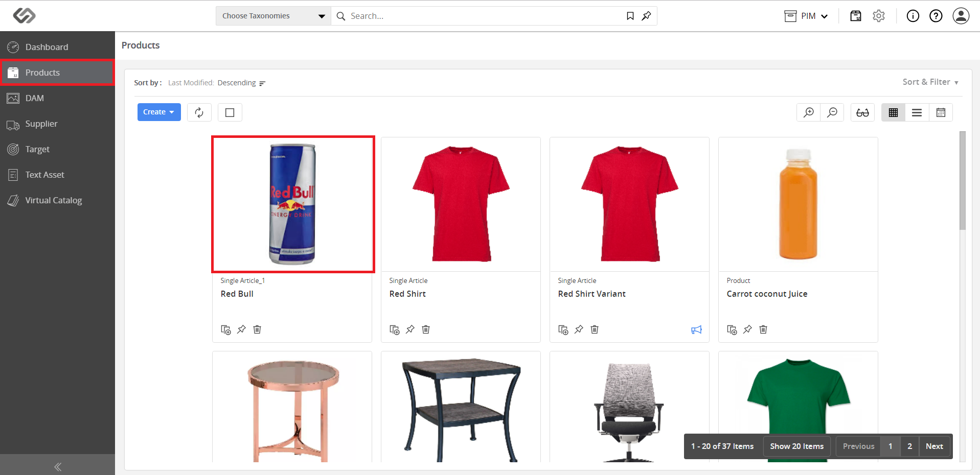Open the Show 20 Items selector
The height and width of the screenshot is (475, 980).
coord(796,446)
